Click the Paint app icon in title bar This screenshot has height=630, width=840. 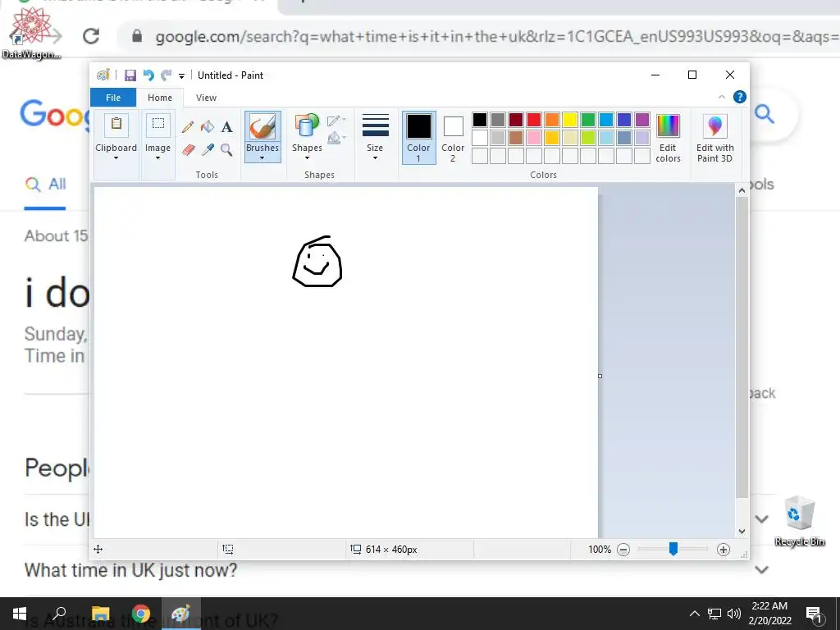[x=103, y=75]
